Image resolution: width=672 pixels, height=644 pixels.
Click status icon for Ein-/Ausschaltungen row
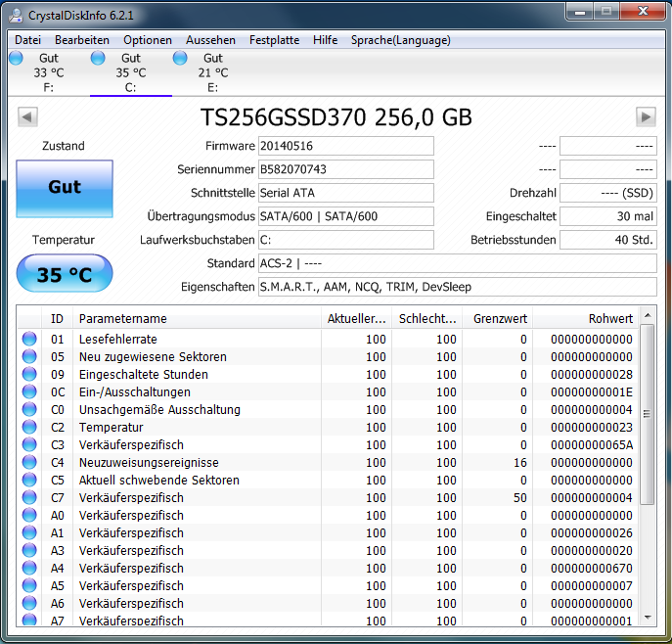29,391
